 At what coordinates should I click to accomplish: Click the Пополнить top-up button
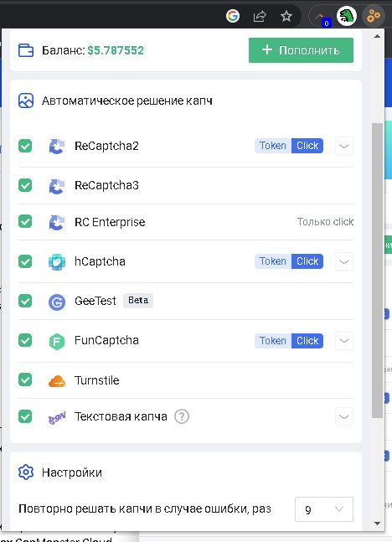click(x=301, y=50)
